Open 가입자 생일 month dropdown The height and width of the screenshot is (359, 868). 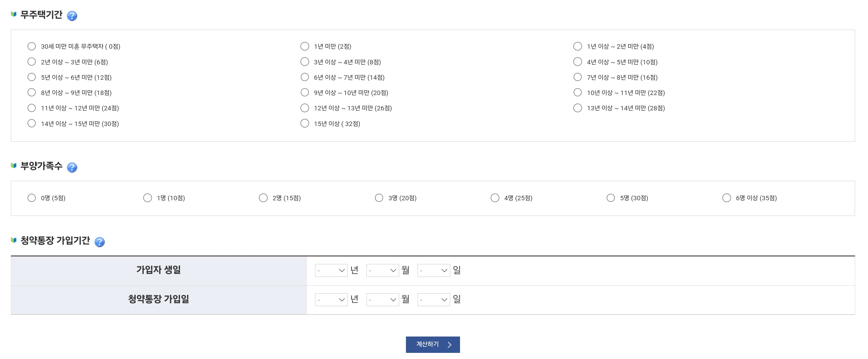(x=382, y=270)
